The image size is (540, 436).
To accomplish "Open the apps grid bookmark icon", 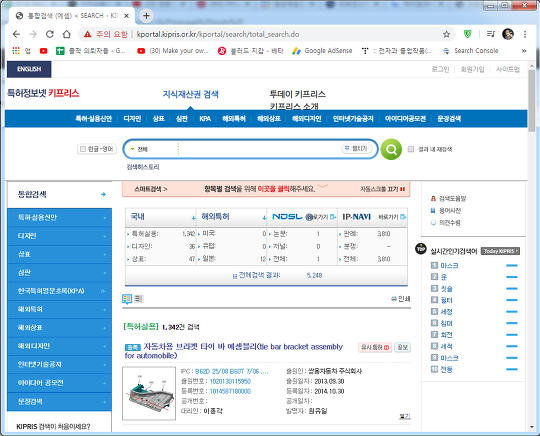I will 16,51.
